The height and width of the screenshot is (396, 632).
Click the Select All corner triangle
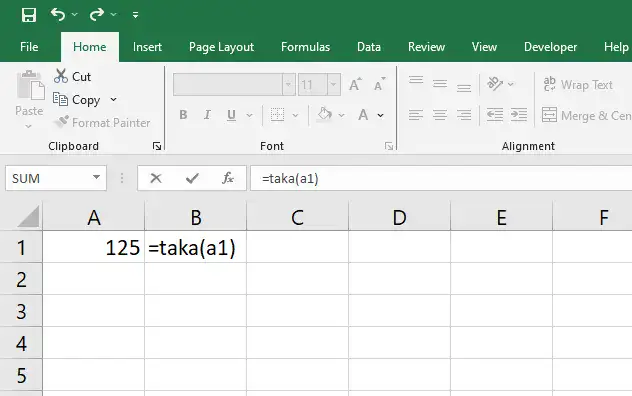tap(28, 217)
